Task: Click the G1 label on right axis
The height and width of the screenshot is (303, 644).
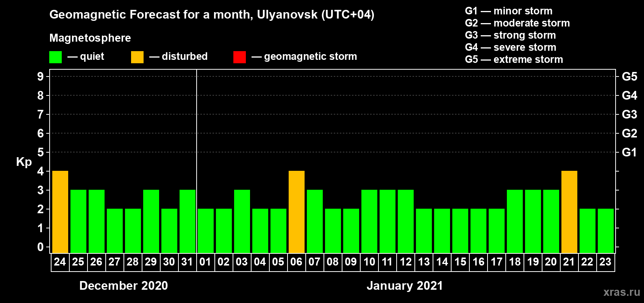Action: pyautogui.click(x=629, y=152)
